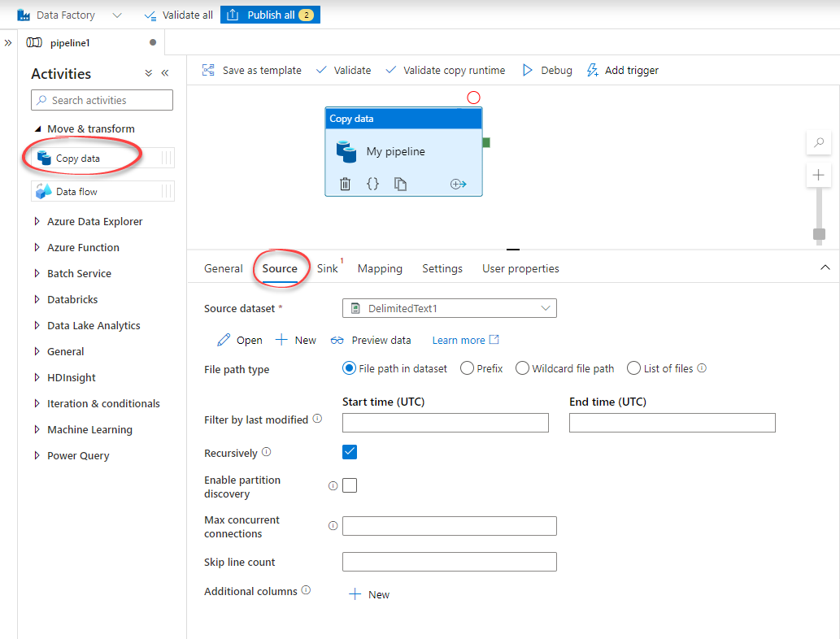Screen dimensions: 840x639
Task: Click the Publish all button
Action: coord(270,15)
